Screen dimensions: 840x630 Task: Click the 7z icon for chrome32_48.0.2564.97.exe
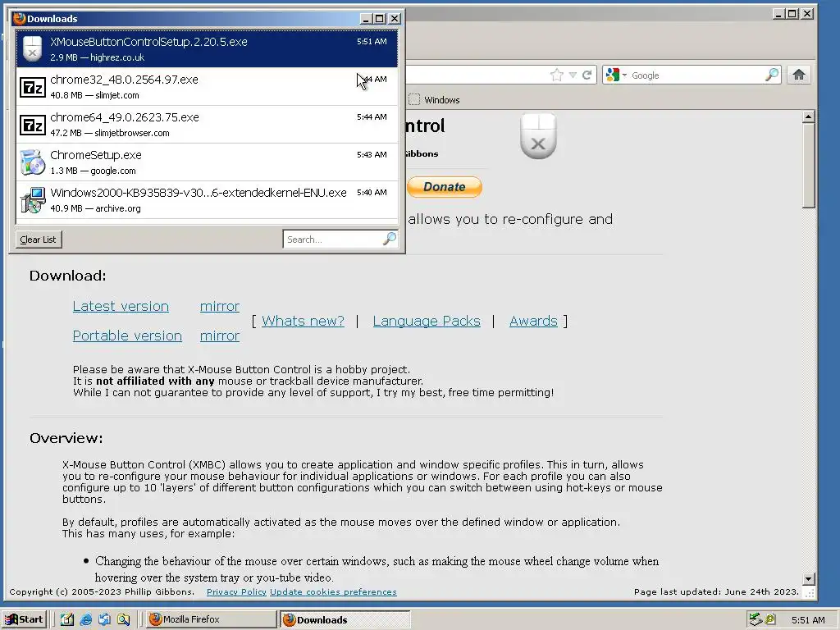(x=33, y=87)
